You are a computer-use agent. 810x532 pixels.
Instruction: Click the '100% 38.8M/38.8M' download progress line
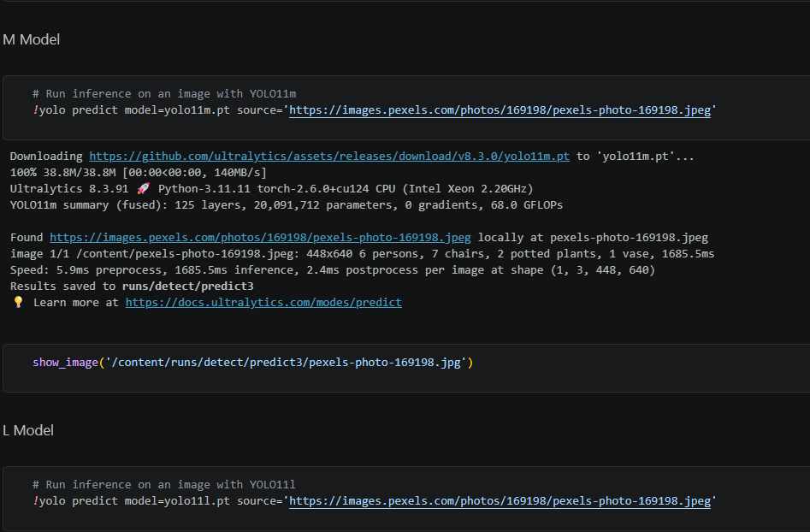click(138, 173)
